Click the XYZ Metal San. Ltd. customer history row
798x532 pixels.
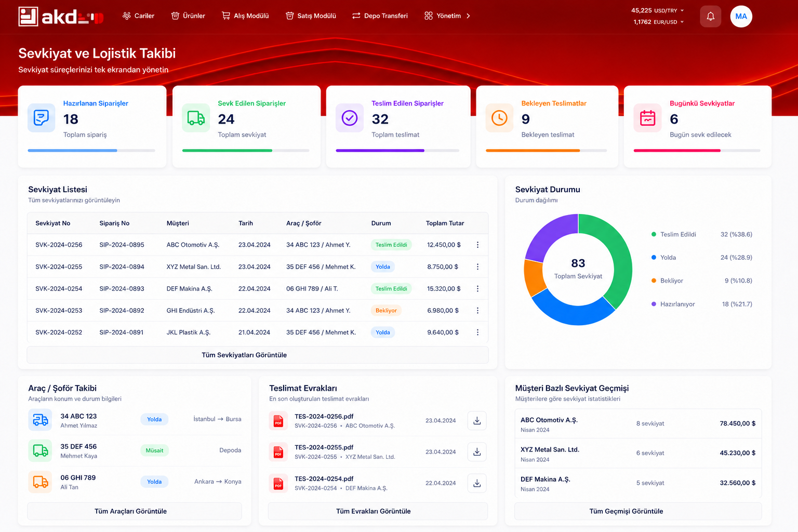point(638,454)
